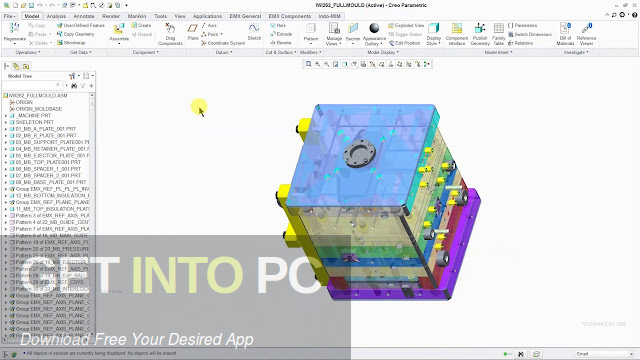Image resolution: width=640 pixels, height=360 pixels.
Task: Switch to Folder Browser panel tab icon
Action: (x=16, y=66)
